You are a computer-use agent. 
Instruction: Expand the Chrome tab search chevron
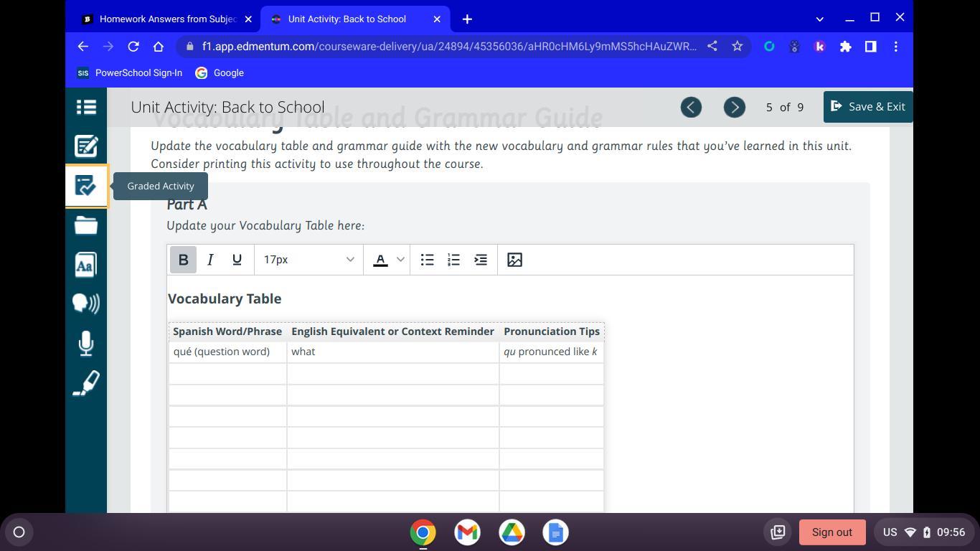pos(819,19)
